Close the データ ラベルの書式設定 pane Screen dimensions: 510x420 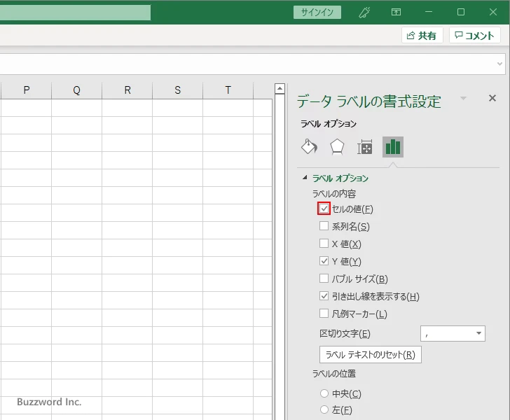click(x=492, y=98)
